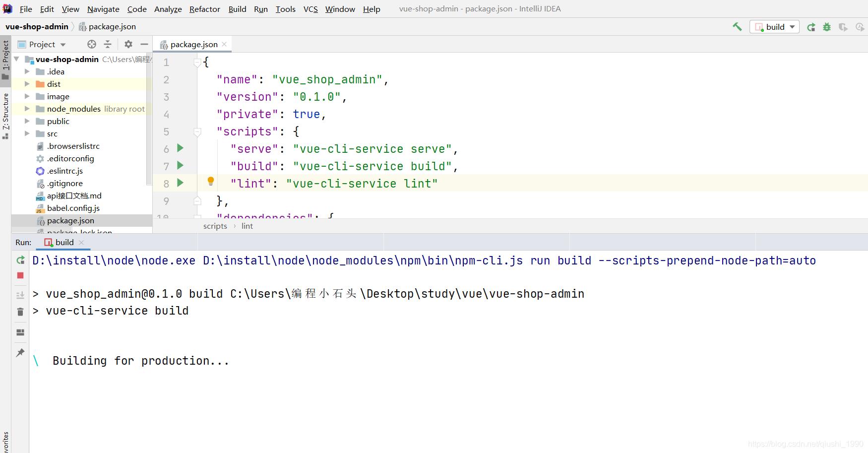The image size is (868, 453).
Task: Locate the open file with the target icon
Action: click(92, 44)
